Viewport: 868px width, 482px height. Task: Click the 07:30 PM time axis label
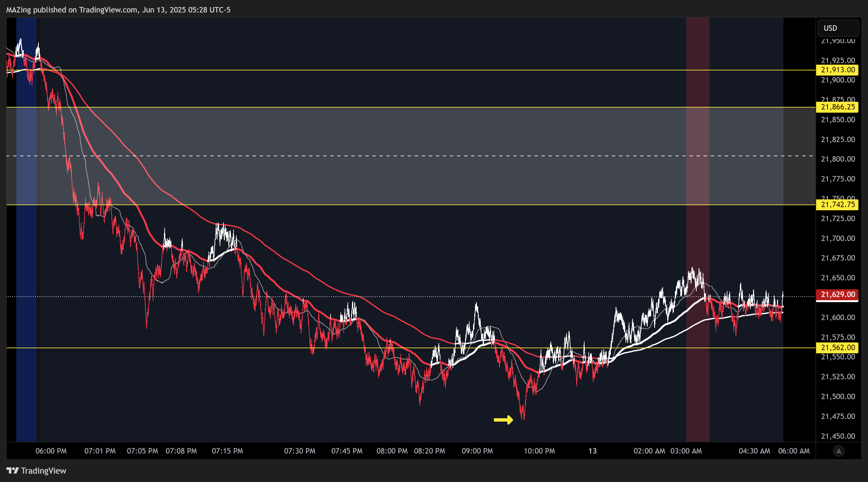tap(300, 451)
